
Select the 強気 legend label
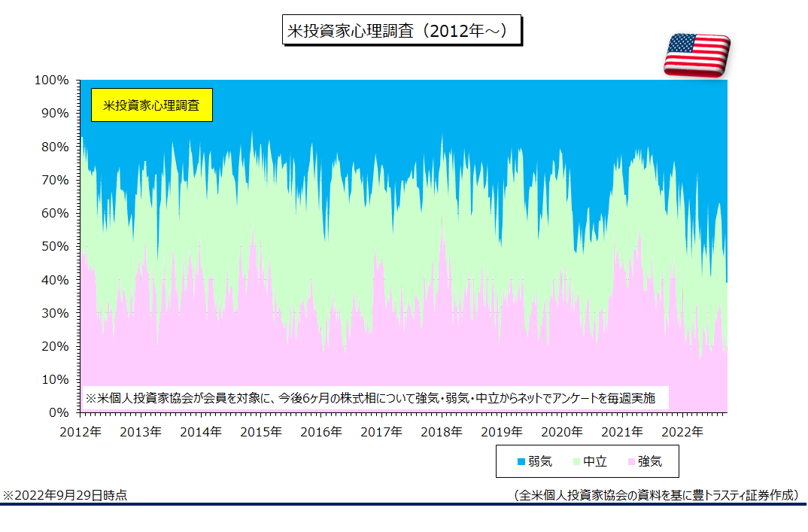650,461
